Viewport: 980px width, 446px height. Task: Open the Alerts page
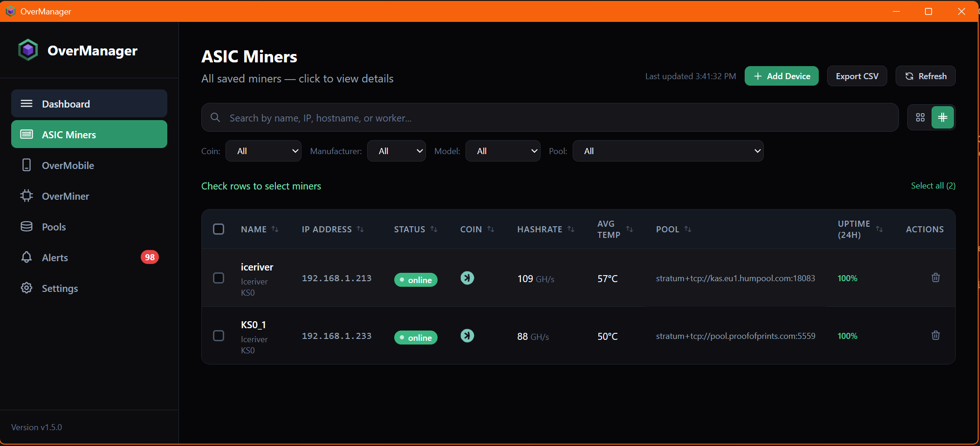point(89,257)
